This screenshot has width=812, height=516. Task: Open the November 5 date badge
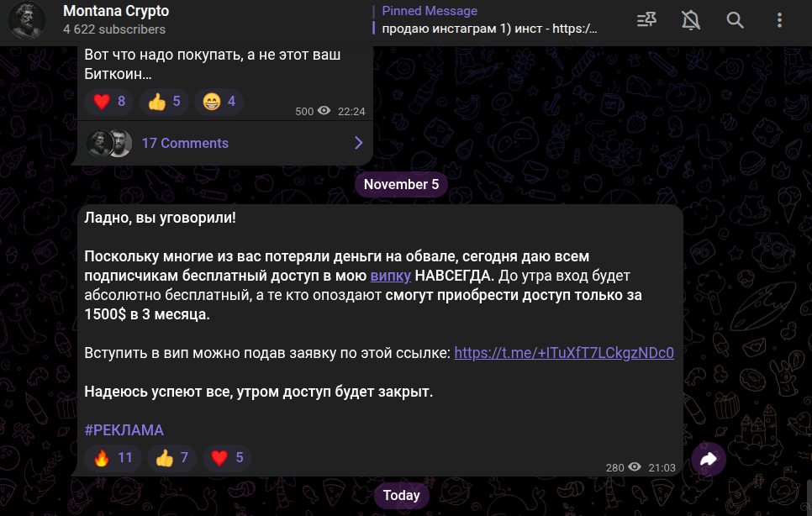tap(401, 184)
